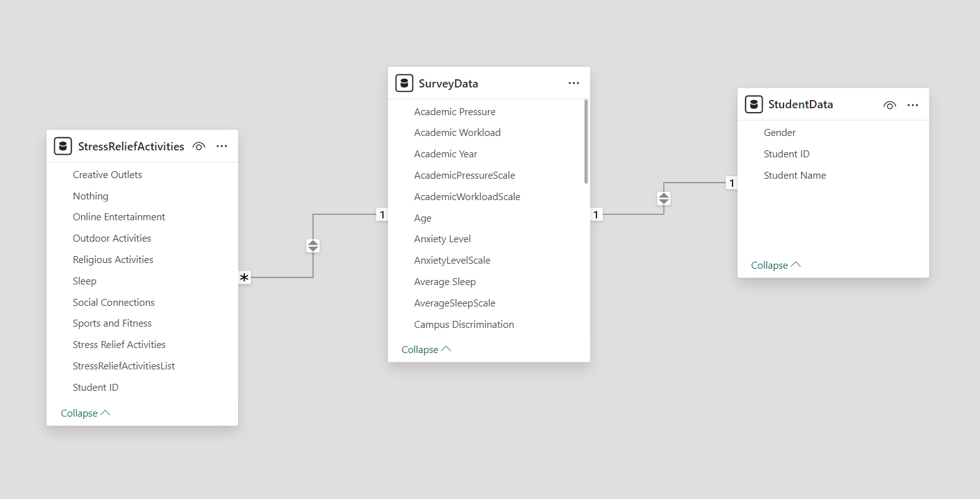Toggle visibility of the StudentData table
Viewport: 980px width, 499px height.
(x=889, y=105)
